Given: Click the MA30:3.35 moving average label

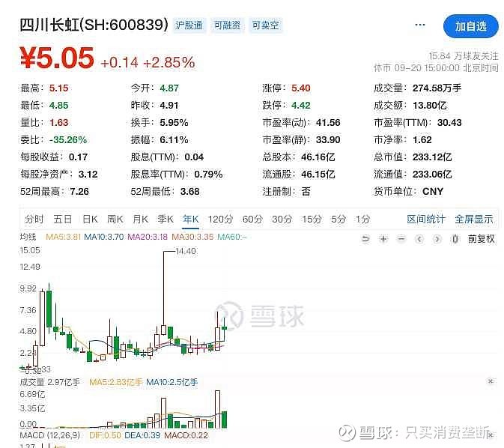Looking at the screenshot, I should click(192, 237).
